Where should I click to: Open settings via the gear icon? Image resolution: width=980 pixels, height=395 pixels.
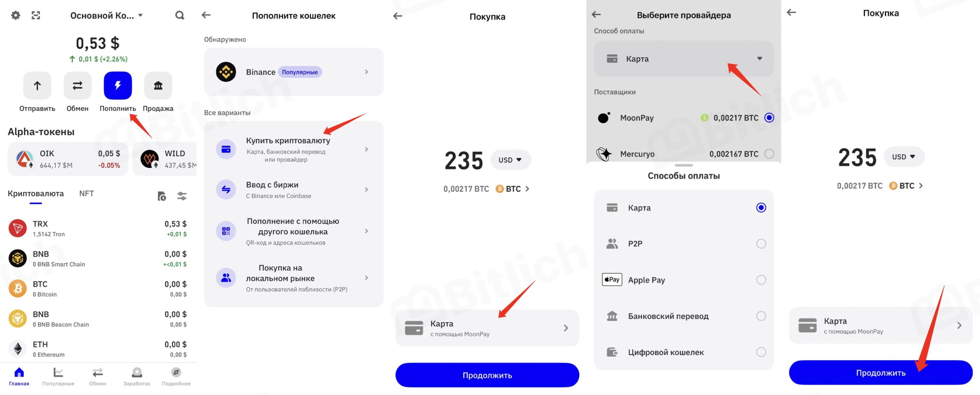(16, 15)
